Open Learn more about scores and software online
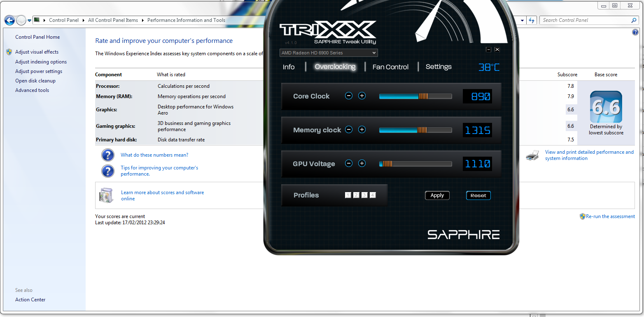Image resolution: width=644 pixels, height=317 pixels. (x=162, y=195)
